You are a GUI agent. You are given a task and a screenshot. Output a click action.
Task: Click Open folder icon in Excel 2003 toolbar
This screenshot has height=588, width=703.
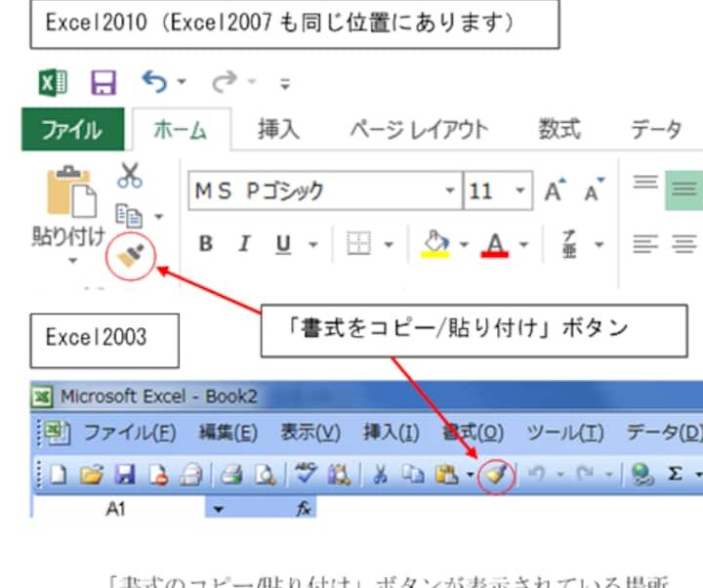(92, 475)
